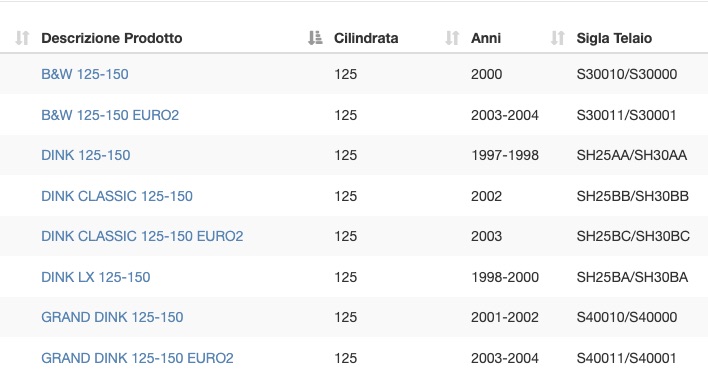The image size is (708, 384).
Task: Select year cell 1997-1998
Action: [505, 155]
